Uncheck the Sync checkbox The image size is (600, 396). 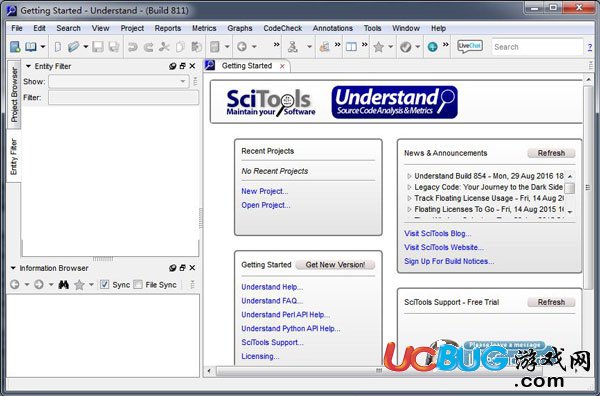pos(104,285)
